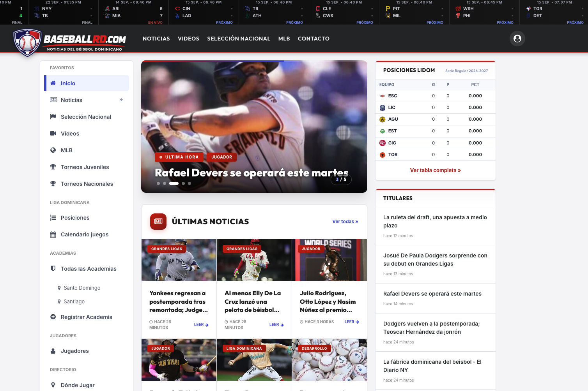Click location icon beside Dónde Jugar
This screenshot has width=588, height=391.
pyautogui.click(x=53, y=385)
